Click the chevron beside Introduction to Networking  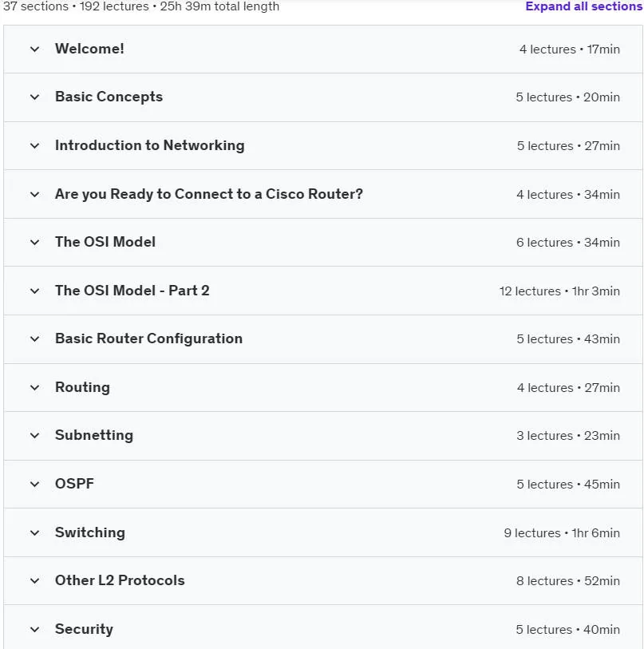point(35,146)
